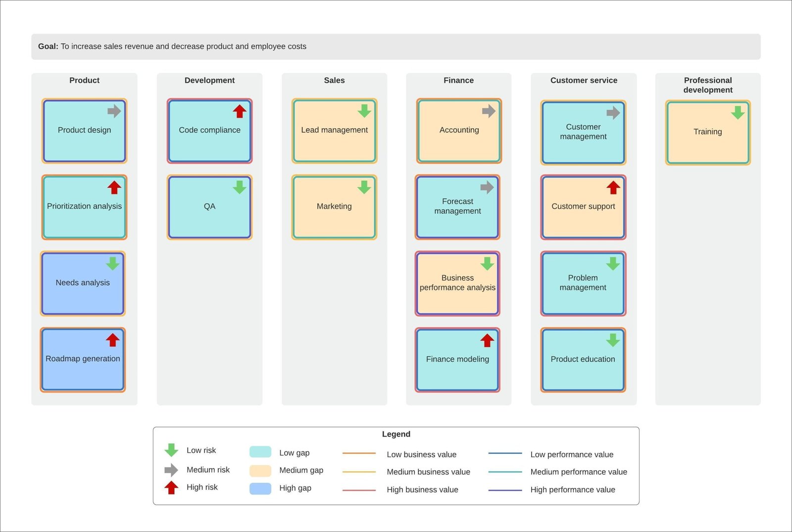Click the Marketing card label
Viewport: 792px width, 532px height.
click(x=334, y=206)
